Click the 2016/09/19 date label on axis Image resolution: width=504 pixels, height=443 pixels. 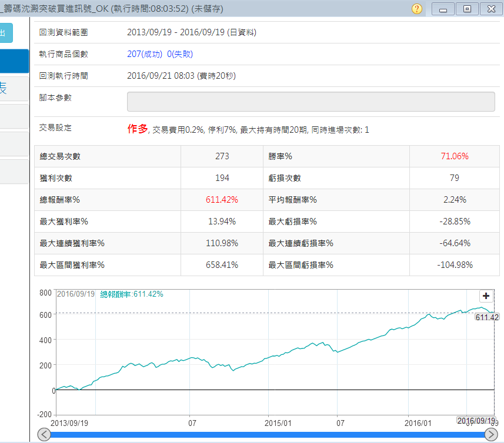click(475, 420)
